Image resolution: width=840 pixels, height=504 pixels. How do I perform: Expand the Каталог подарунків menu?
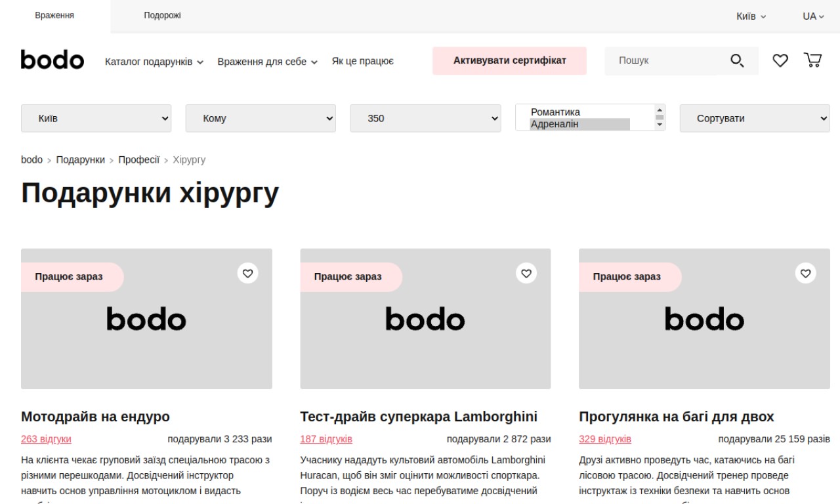(x=154, y=62)
